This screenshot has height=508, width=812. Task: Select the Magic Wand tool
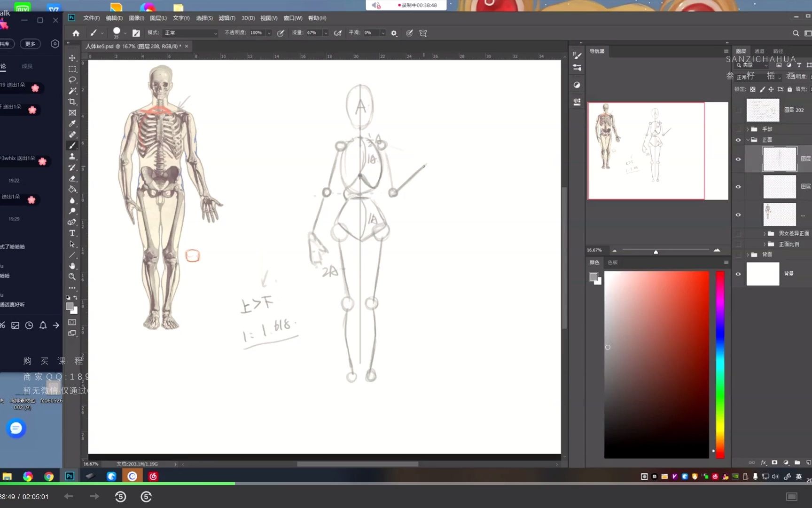click(72, 91)
